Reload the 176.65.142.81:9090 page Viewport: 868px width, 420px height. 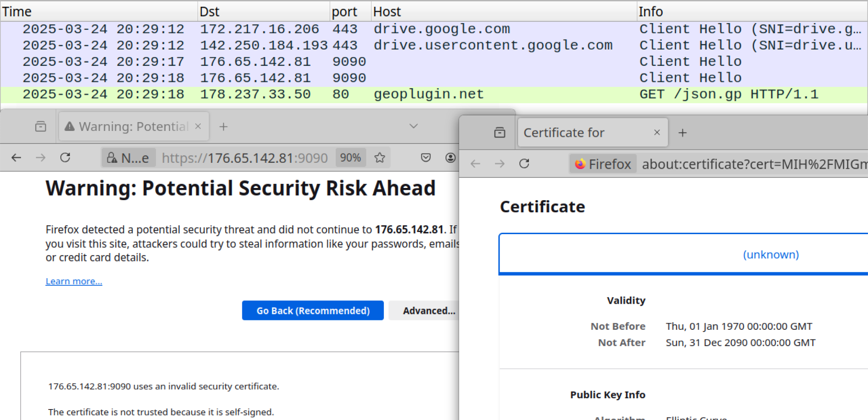[65, 158]
